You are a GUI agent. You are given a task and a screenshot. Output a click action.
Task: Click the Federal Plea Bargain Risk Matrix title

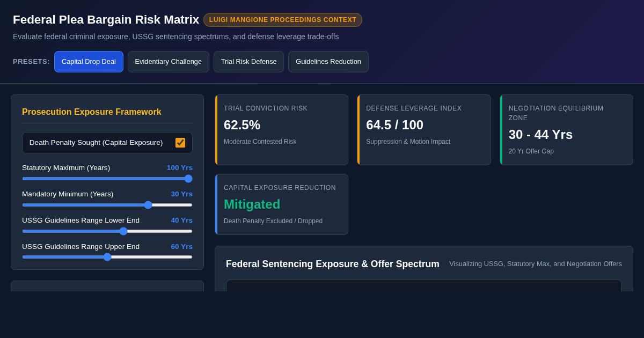click(x=106, y=20)
